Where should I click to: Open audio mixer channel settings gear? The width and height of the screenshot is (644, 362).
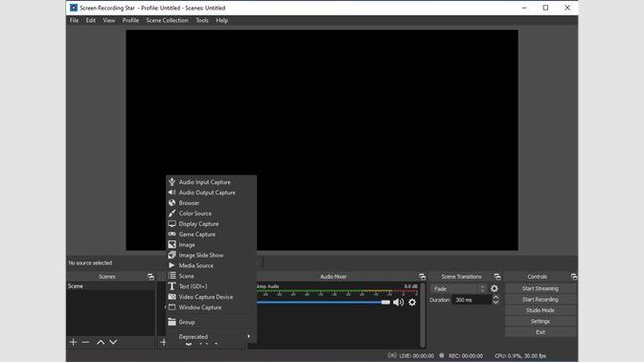point(412,303)
